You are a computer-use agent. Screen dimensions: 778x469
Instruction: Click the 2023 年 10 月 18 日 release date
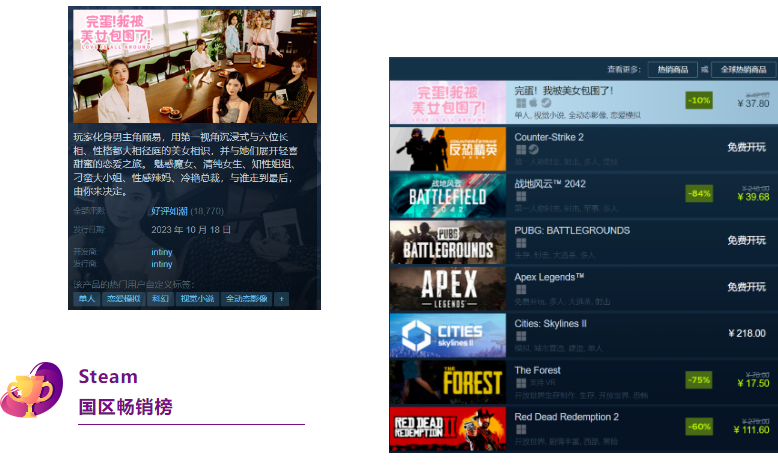pyautogui.click(x=191, y=230)
